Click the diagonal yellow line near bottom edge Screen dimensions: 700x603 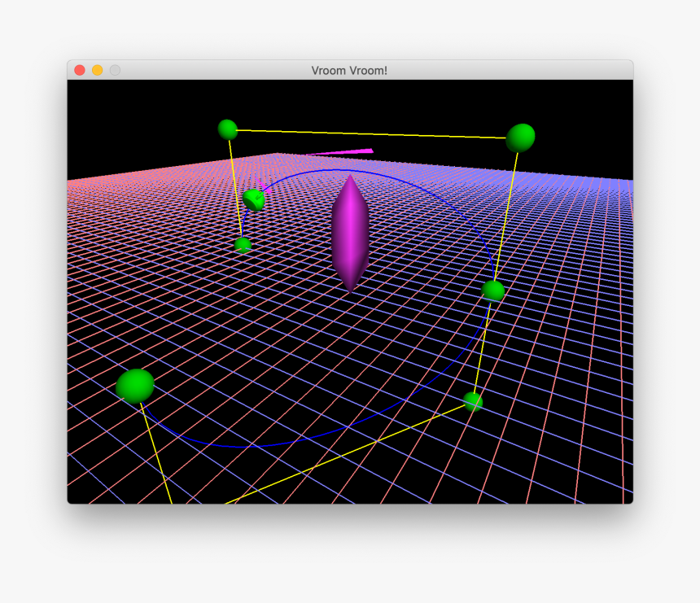(350, 452)
